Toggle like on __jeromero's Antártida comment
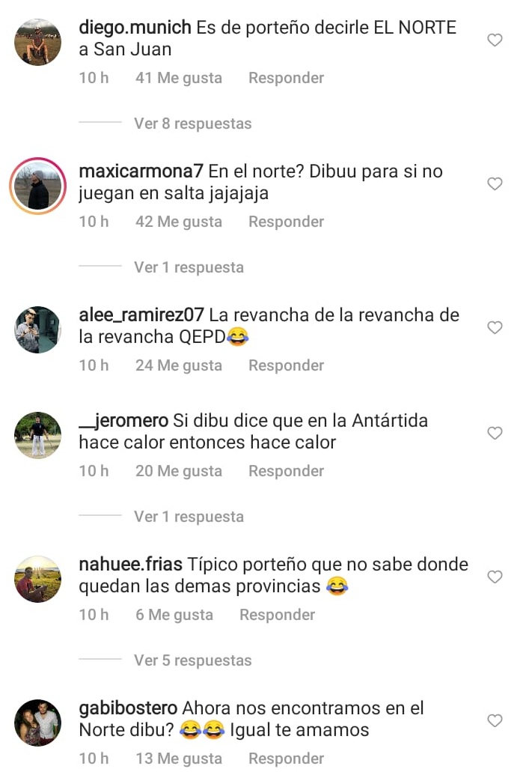Screen dimensions: 532x772 pyautogui.click(x=495, y=433)
